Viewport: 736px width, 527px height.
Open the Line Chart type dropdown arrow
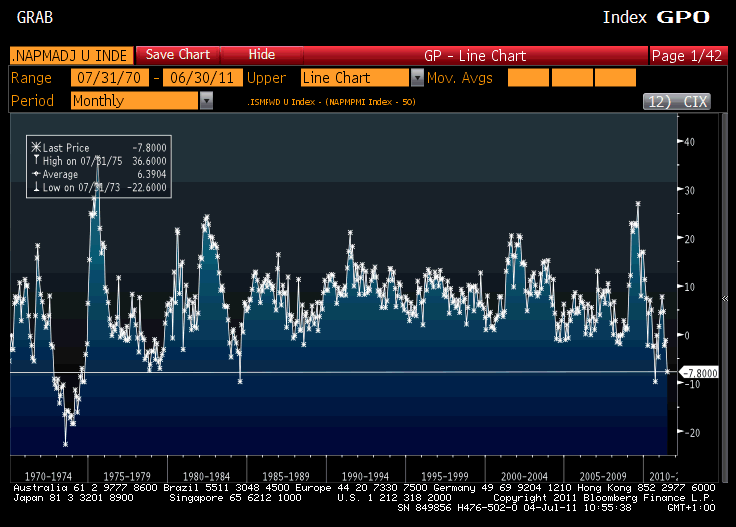[417, 78]
